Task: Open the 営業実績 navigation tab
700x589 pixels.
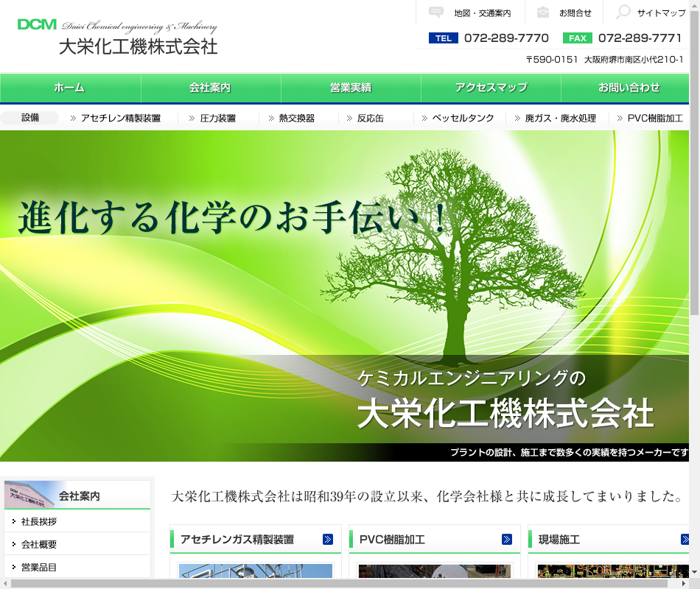Action: click(x=351, y=88)
